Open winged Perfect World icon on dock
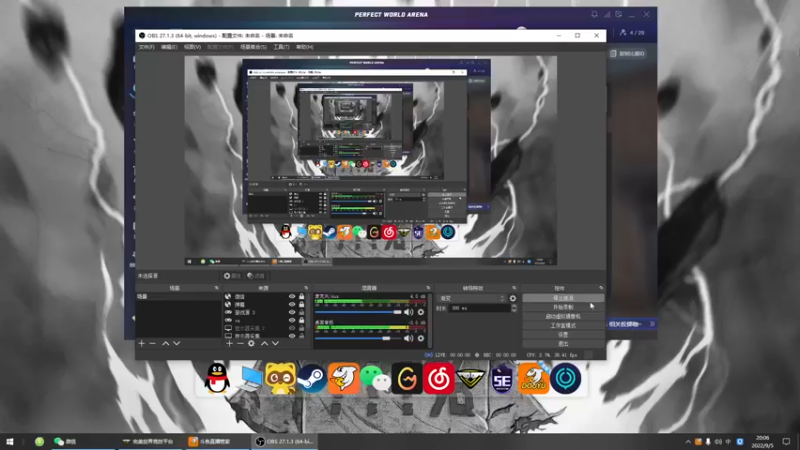 coord(470,379)
